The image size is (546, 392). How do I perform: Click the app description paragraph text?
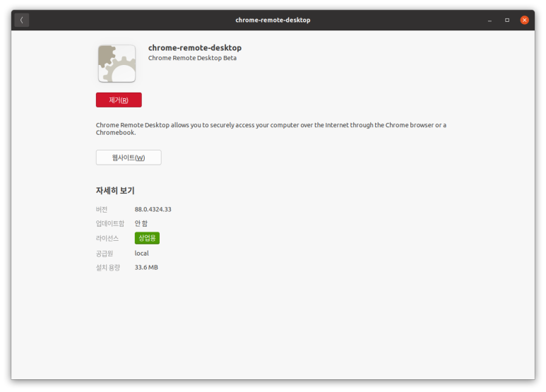[x=271, y=129]
